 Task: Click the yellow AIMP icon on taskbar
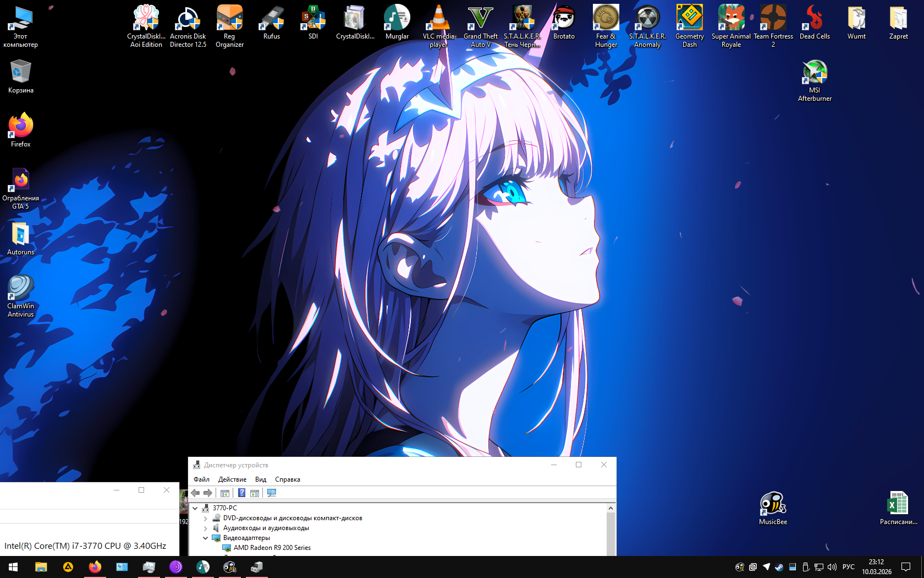[x=68, y=567]
